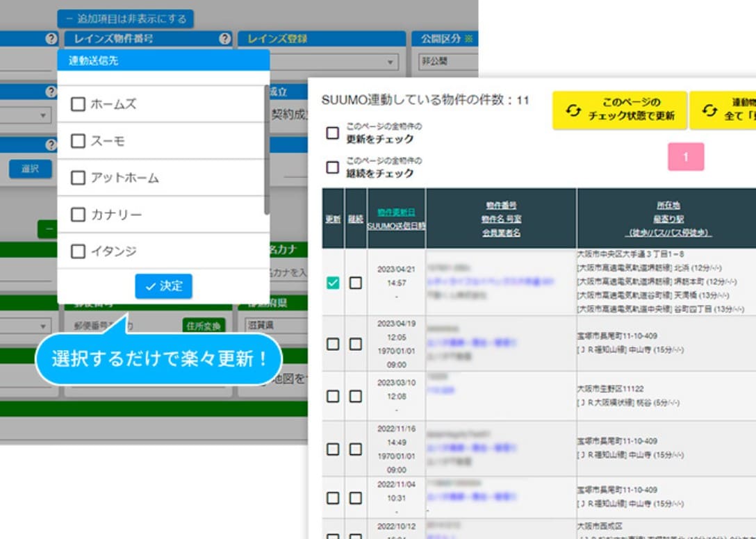Click station entry 天満橋 (13分/-/-)
Image resolution: width=756 pixels, height=539 pixels.
coord(700,295)
